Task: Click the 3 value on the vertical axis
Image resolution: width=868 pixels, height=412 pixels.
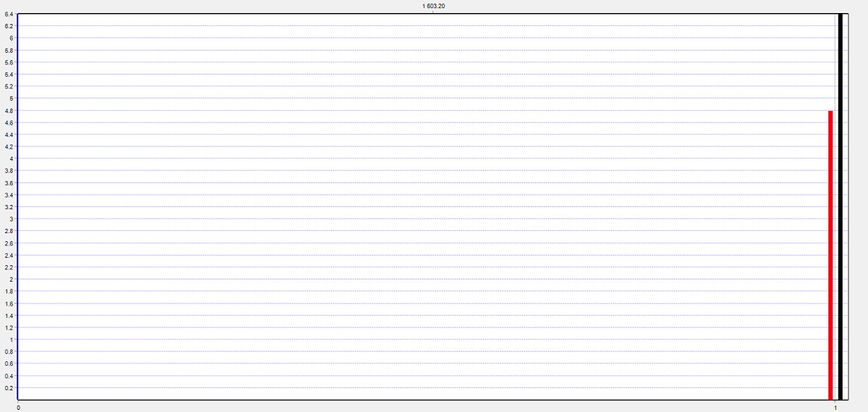Action: (x=11, y=219)
